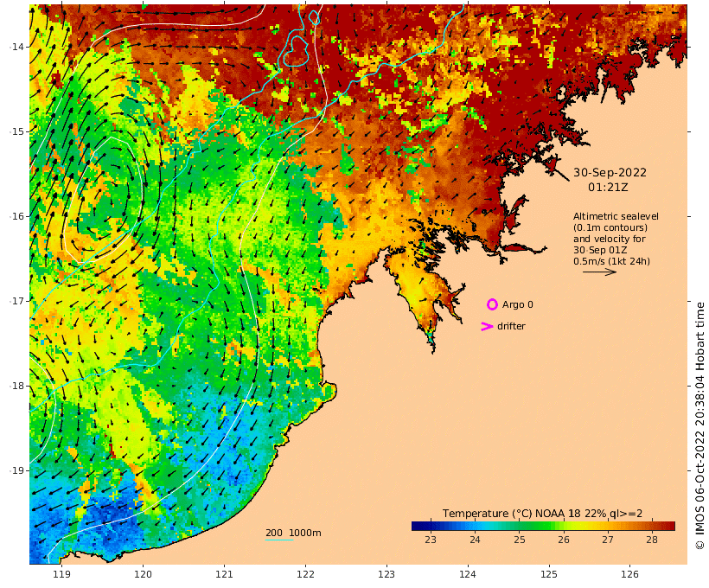The image size is (709, 588).
Task: Click the '0.5m/s (1kt 24h)' text
Action: (x=611, y=261)
